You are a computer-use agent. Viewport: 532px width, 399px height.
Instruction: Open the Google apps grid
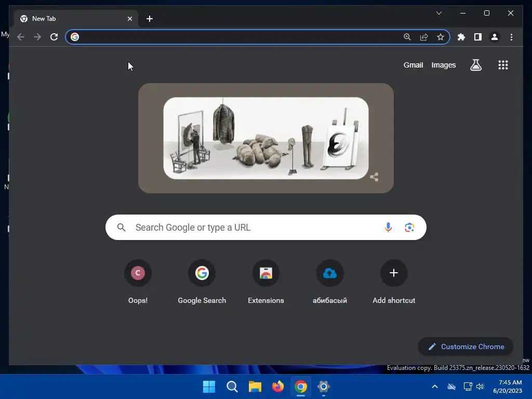click(503, 65)
